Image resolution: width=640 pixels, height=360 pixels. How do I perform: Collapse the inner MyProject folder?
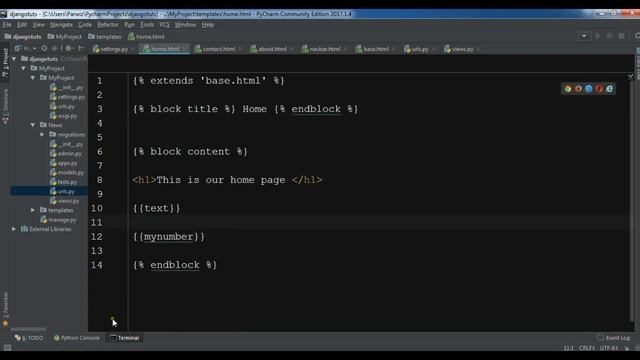33,78
